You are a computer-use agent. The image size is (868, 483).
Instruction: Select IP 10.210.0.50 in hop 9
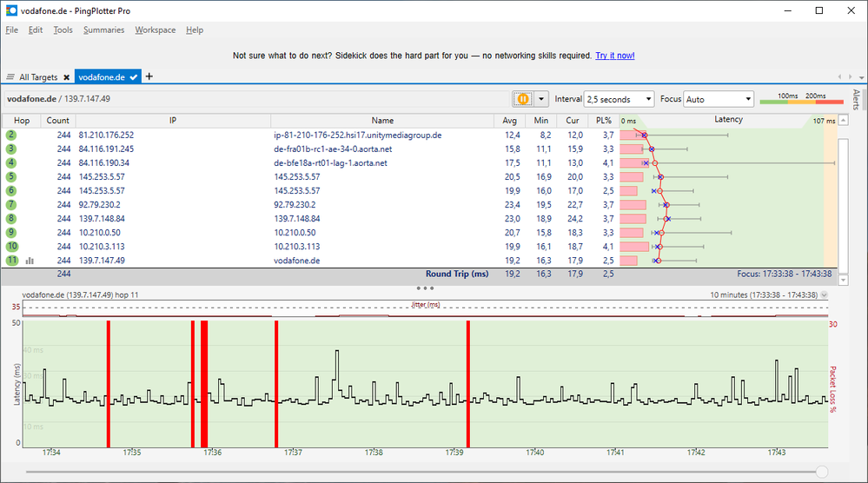pyautogui.click(x=100, y=233)
